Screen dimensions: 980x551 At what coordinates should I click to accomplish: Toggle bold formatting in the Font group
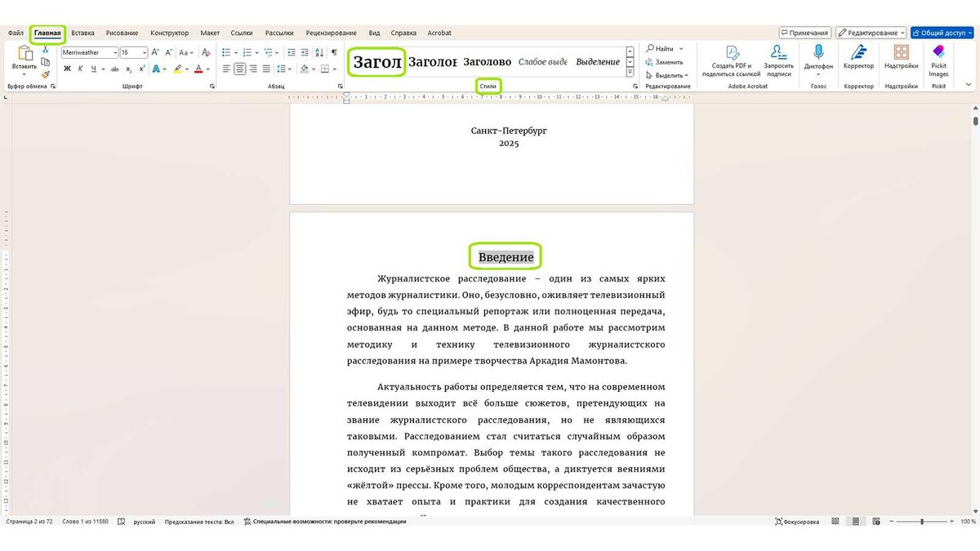[x=69, y=68]
